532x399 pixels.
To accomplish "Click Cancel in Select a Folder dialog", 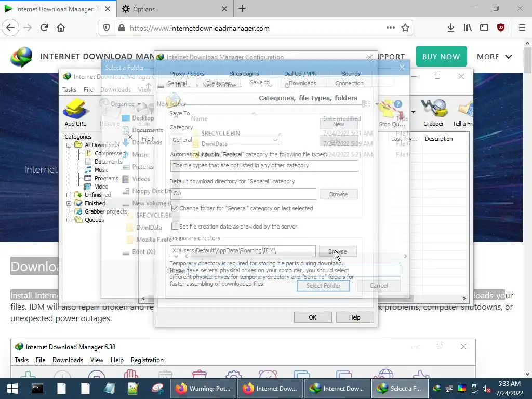I will coord(379,286).
